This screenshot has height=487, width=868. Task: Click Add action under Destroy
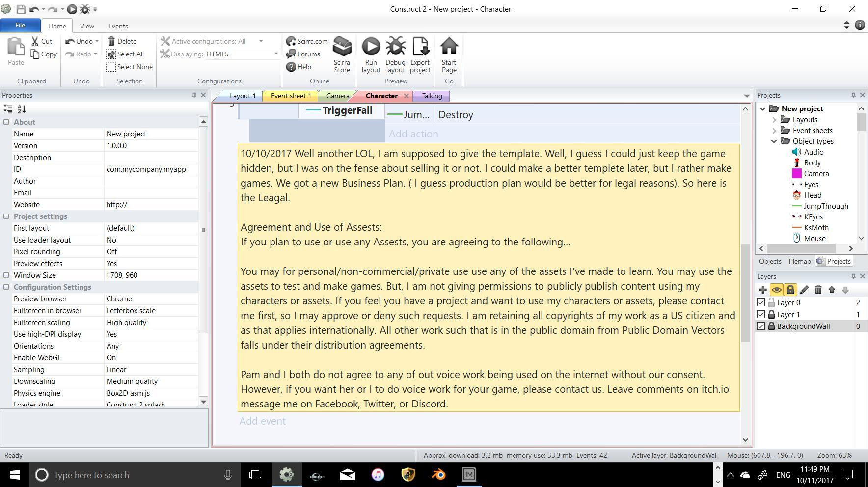pyautogui.click(x=413, y=134)
